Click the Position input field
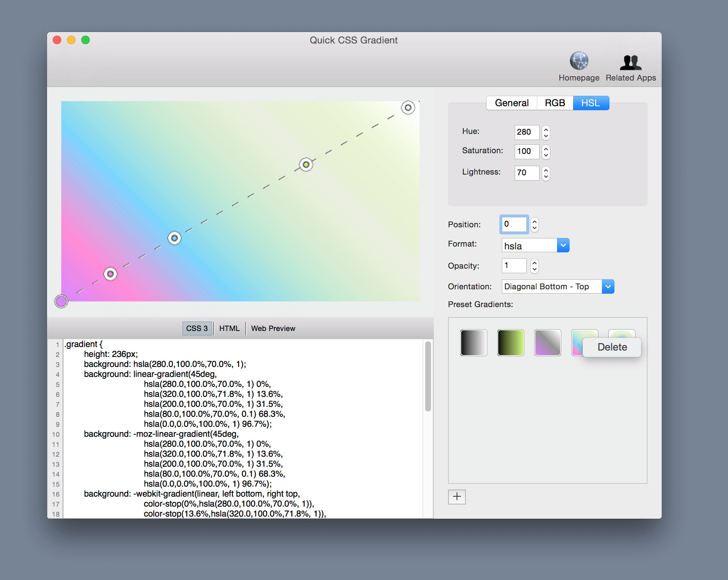728x580 pixels. tap(513, 224)
